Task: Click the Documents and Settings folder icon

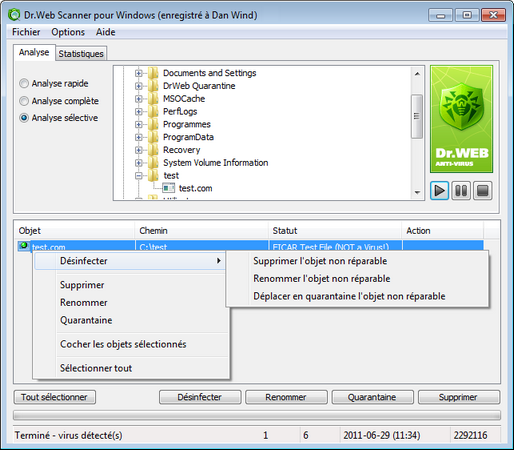Action: tap(153, 73)
